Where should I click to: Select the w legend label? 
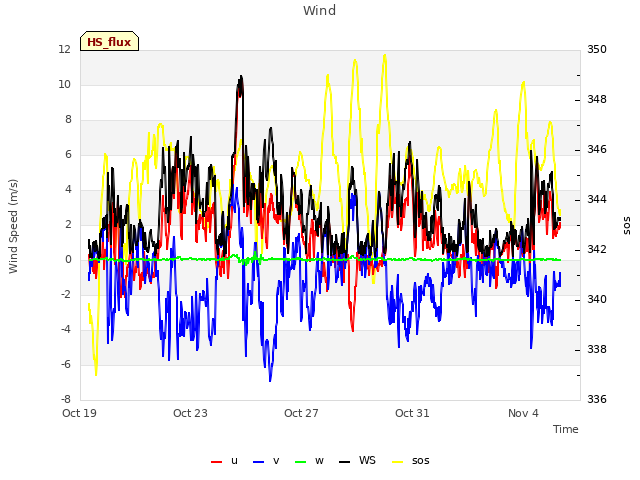(319, 461)
